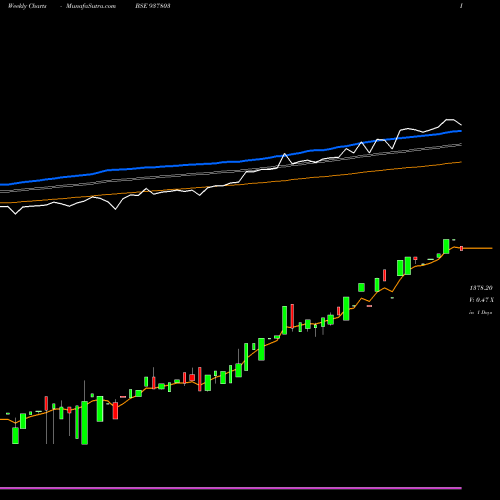Image resolution: width=500 pixels, height=500 pixels.
Task: Click the 'in 1 Days' text
Action: point(481,313)
